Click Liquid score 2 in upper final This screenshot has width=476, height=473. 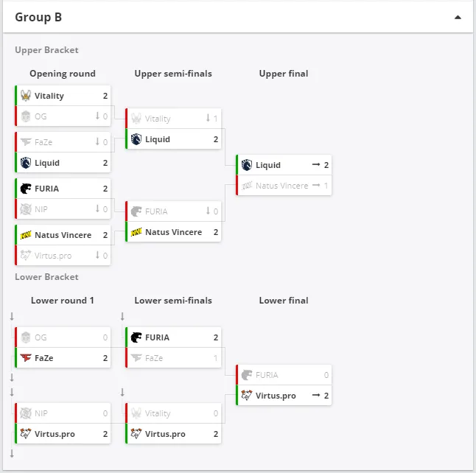coord(326,165)
